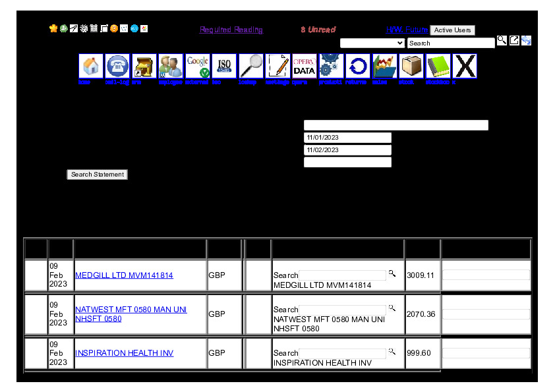The width and height of the screenshot is (555, 392).
Task: Open the Required Reading link
Action: pos(231,30)
